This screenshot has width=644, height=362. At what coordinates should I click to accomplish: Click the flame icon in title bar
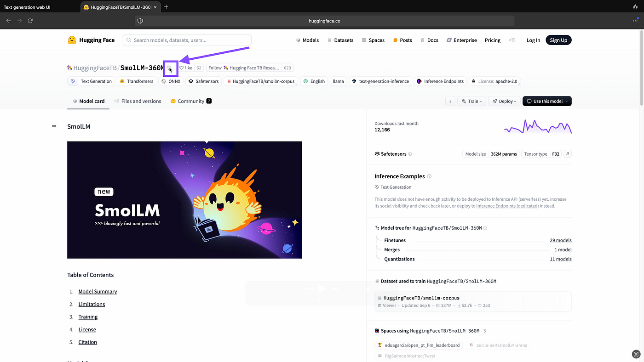click(x=635, y=7)
